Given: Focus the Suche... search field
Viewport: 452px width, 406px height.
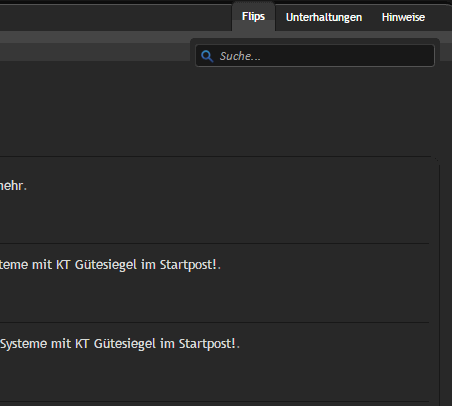Looking at the screenshot, I should pos(315,56).
